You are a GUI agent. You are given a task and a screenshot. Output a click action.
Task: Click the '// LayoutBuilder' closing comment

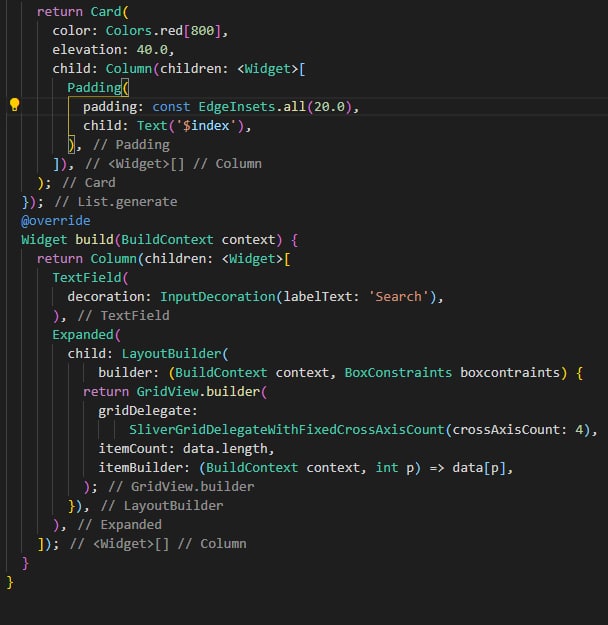(x=162, y=506)
